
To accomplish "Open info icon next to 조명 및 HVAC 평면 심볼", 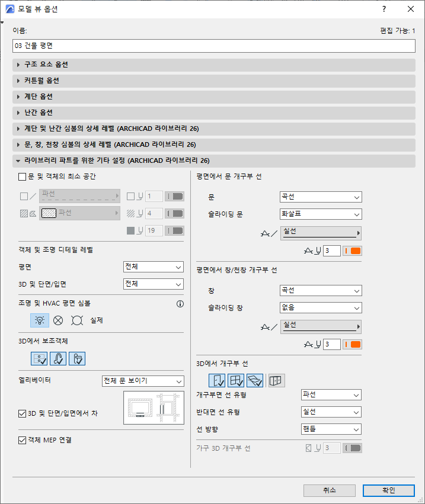I will point(180,304).
